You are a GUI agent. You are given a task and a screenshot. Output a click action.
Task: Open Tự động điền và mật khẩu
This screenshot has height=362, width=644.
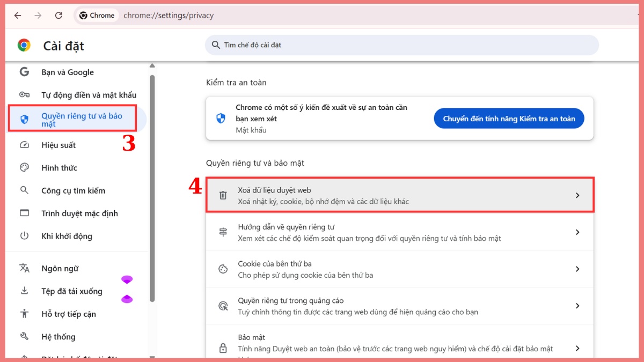(89, 95)
